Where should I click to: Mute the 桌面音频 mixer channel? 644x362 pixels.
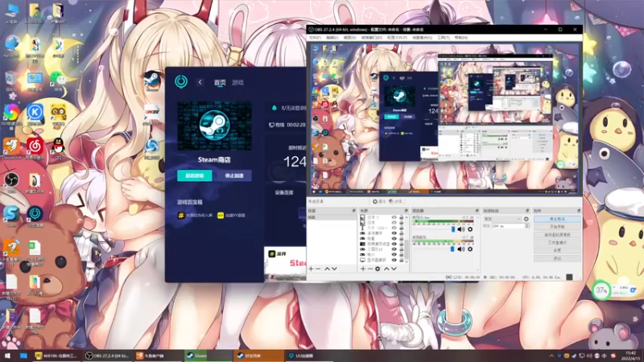[460, 249]
